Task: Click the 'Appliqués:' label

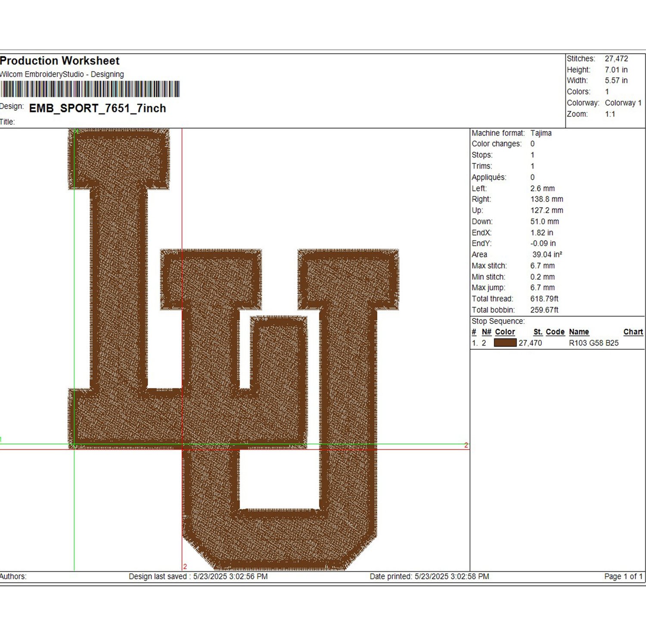Action: [489, 177]
